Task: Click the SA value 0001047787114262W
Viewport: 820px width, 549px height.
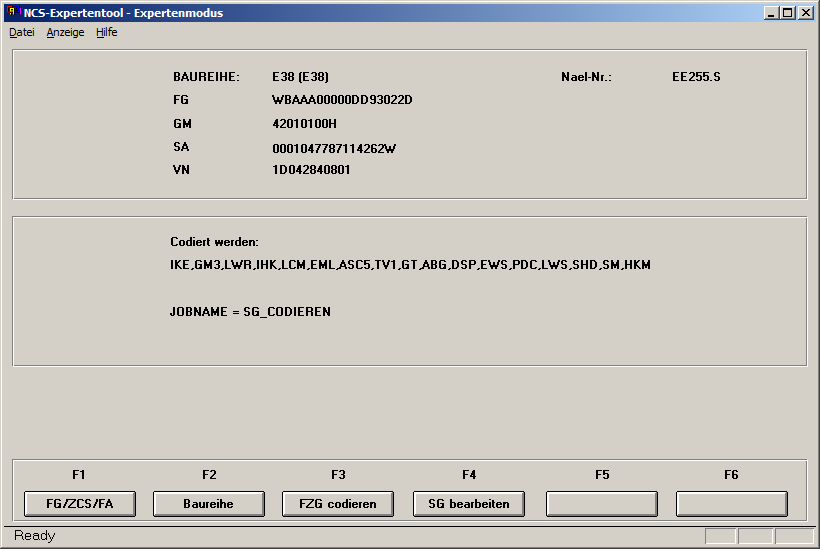Action: coord(334,149)
